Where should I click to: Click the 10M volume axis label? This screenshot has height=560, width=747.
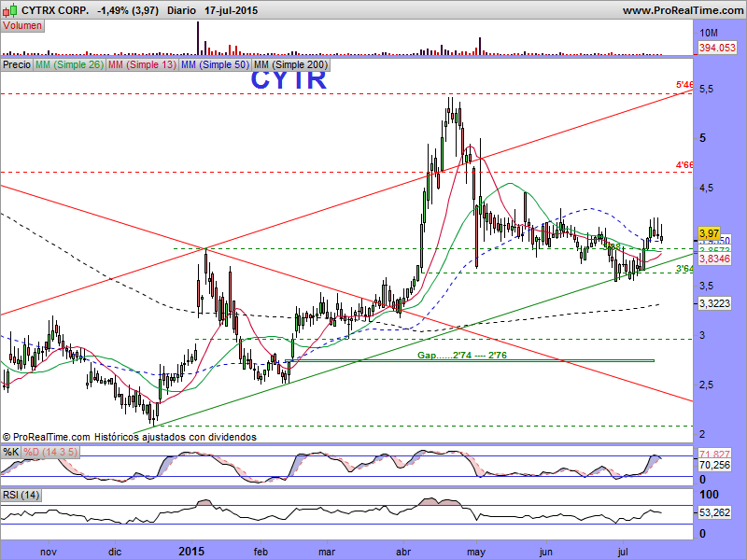click(709, 33)
